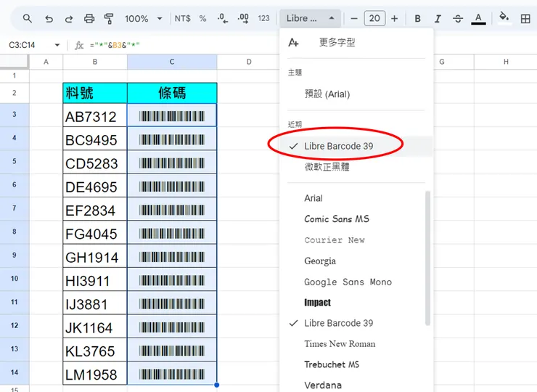
Task: Click the blue fill handle of selection
Action: [x=216, y=385]
